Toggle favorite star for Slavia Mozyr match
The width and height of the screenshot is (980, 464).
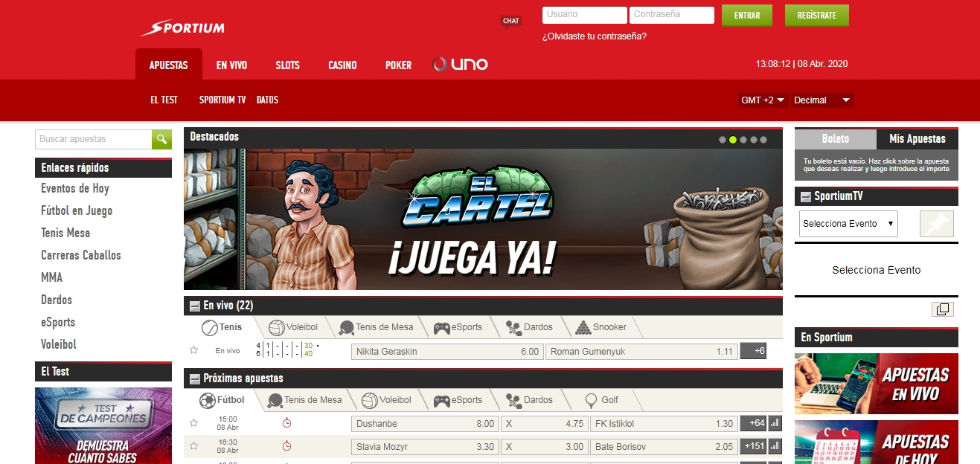pos(193,446)
